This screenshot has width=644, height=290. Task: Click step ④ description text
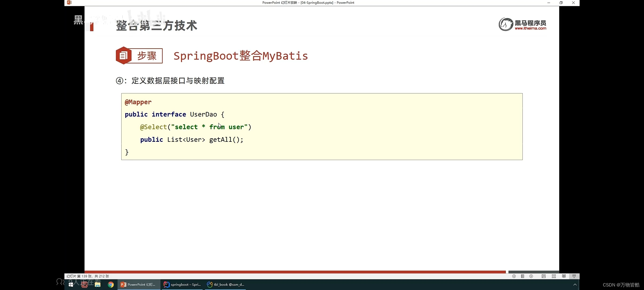(x=170, y=81)
